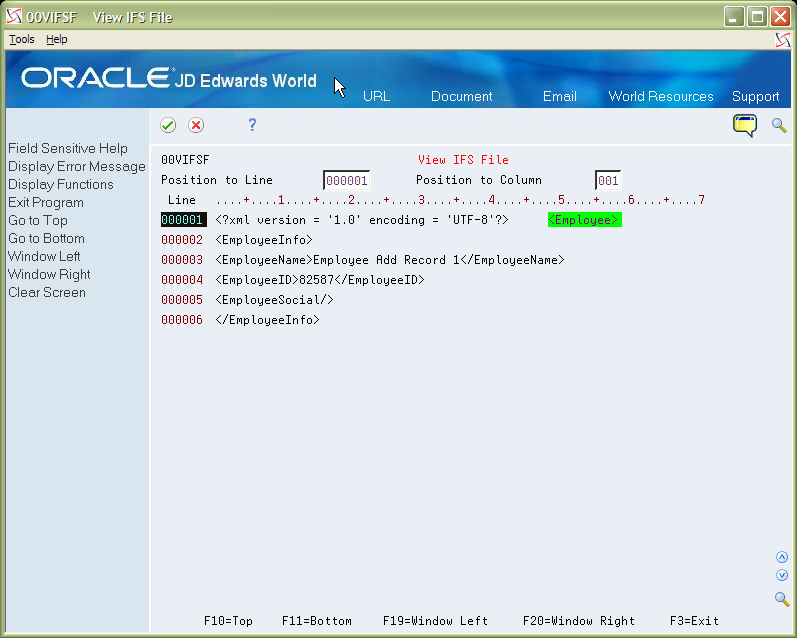This screenshot has width=797, height=638.
Task: Click line number 000003
Action: (x=182, y=260)
